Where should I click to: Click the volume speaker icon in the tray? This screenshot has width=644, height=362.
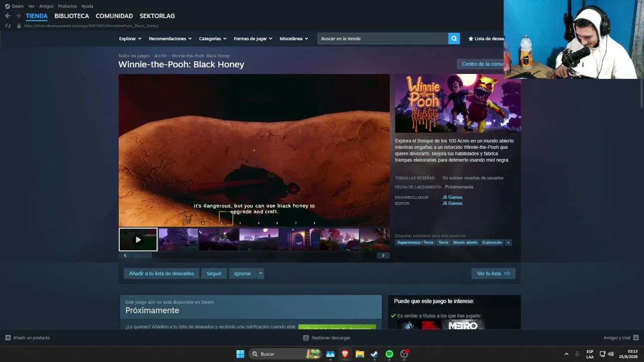point(611,354)
